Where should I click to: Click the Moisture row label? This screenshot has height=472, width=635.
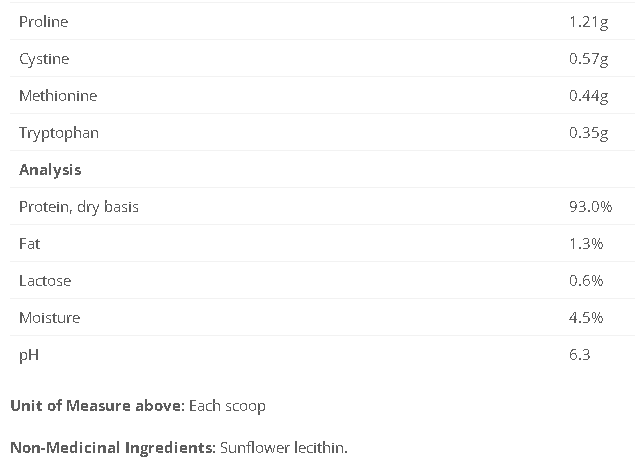pos(49,318)
